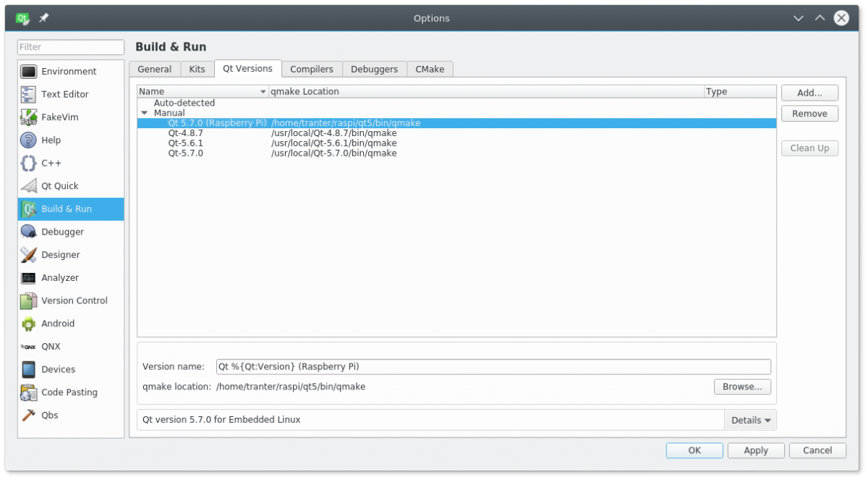
Task: Open the Name column header sort dropdown
Action: tap(263, 92)
